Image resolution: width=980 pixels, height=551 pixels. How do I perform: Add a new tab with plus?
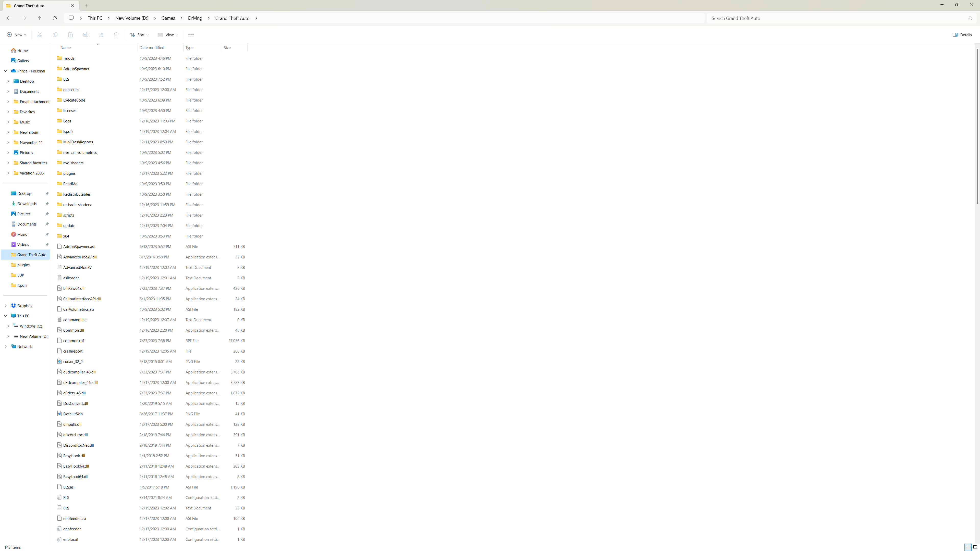click(87, 6)
